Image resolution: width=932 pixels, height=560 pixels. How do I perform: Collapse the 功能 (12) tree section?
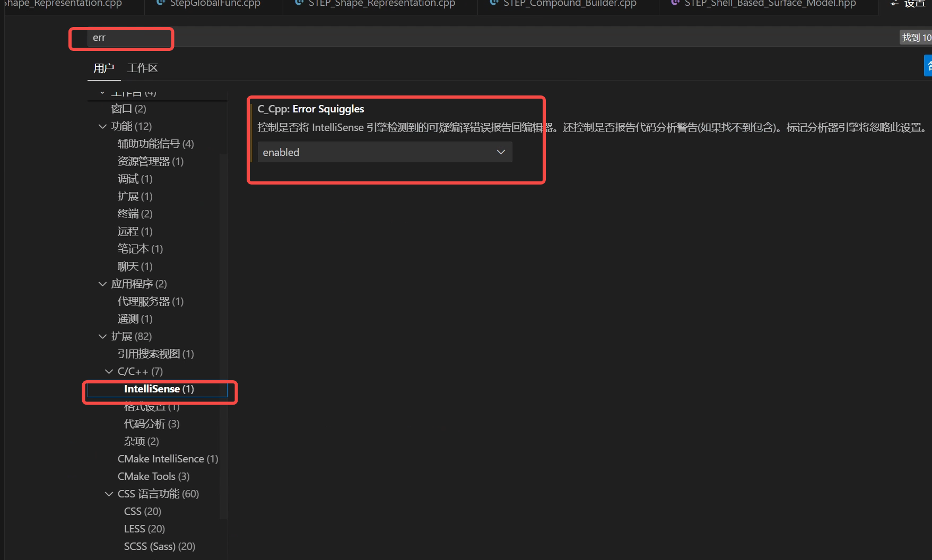click(102, 126)
